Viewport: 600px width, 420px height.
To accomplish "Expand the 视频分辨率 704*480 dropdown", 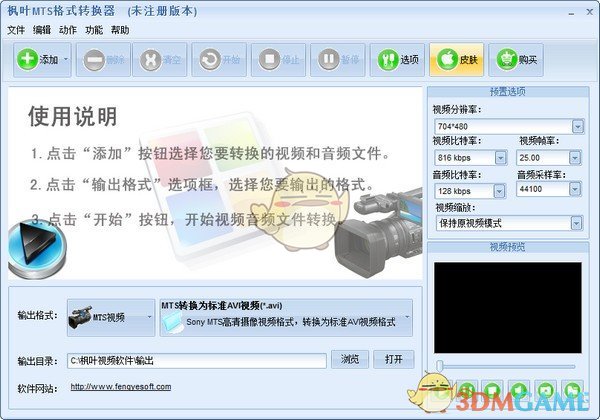I will 577,126.
